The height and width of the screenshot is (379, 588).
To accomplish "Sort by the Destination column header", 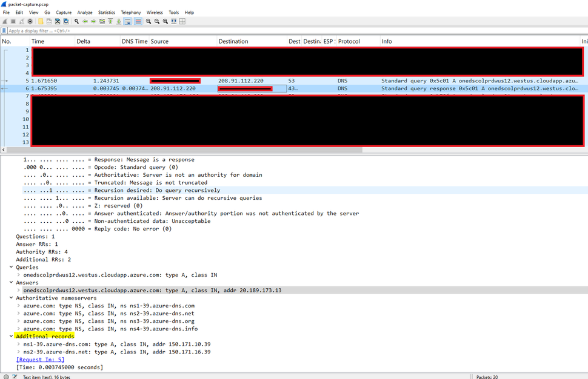I will click(x=252, y=41).
